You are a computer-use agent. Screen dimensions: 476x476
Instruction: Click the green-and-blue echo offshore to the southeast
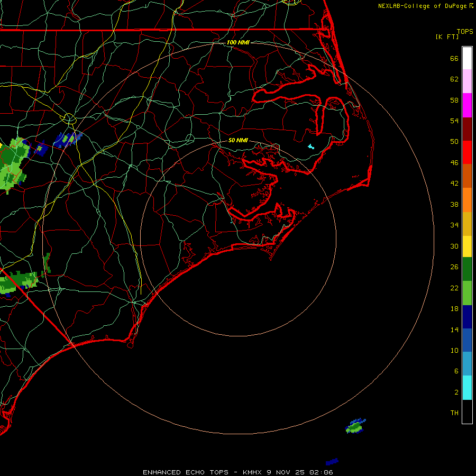coord(355,426)
